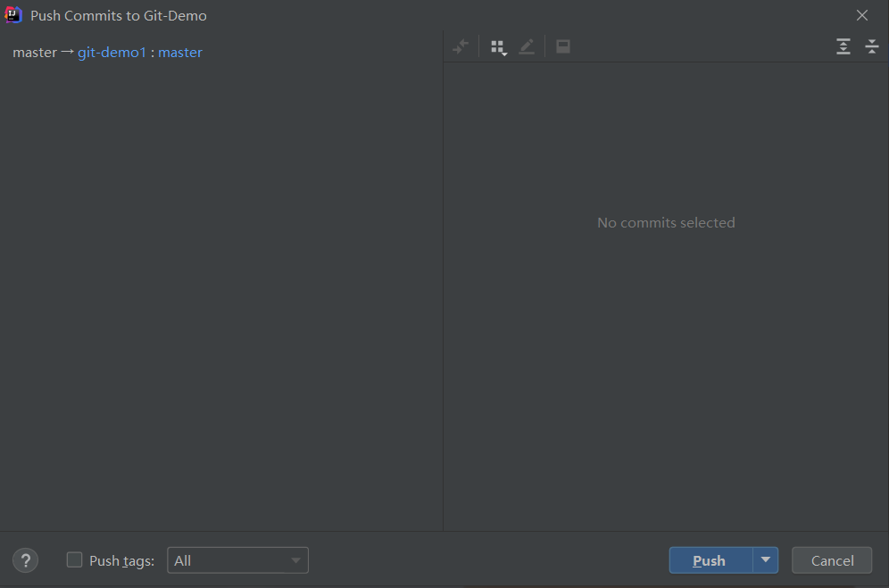The image size is (889, 588).
Task: Close the Push Commits dialog
Action: 862,15
